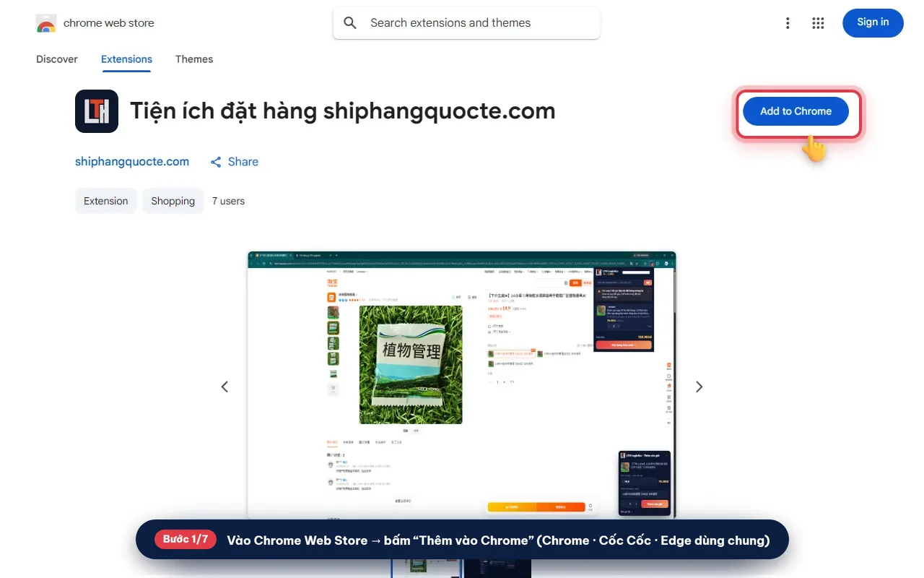Select the Extension category chip
This screenshot has height=578, width=924.
click(106, 201)
